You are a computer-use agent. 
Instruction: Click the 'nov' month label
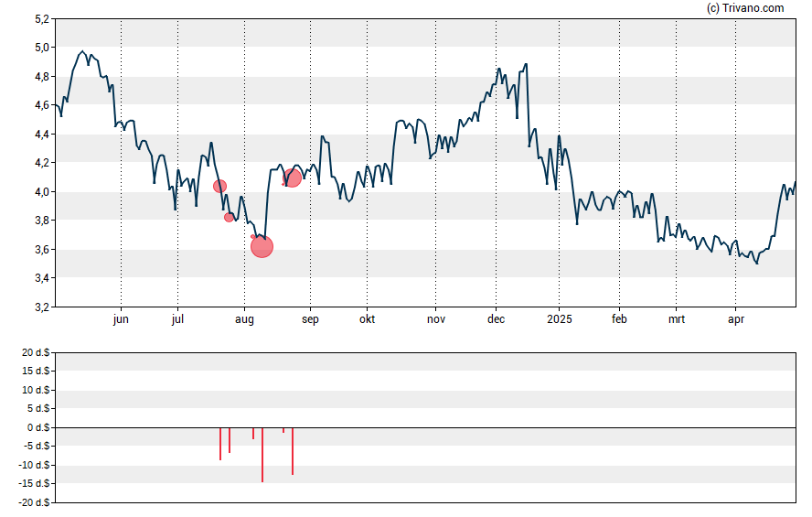pos(436,319)
